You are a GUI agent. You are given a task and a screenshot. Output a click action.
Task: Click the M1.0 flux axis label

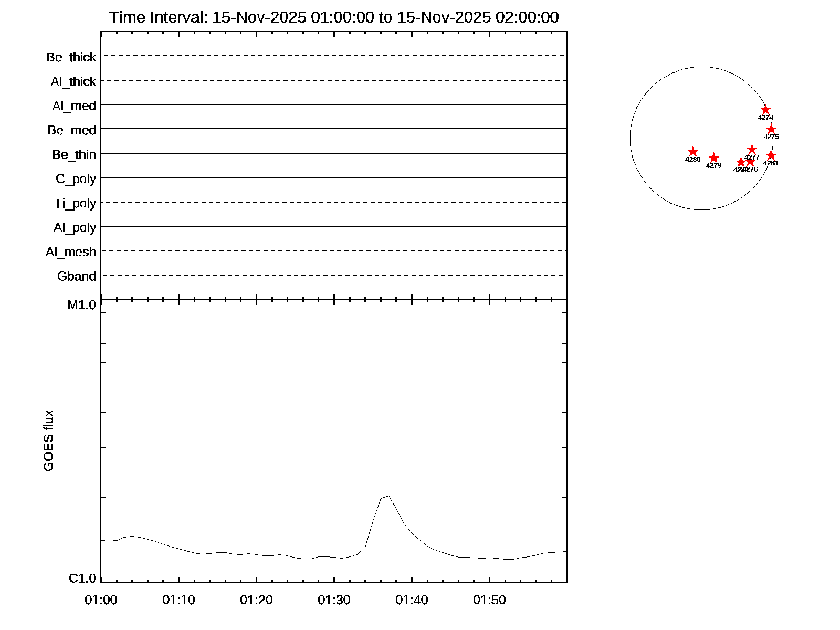click(x=82, y=305)
